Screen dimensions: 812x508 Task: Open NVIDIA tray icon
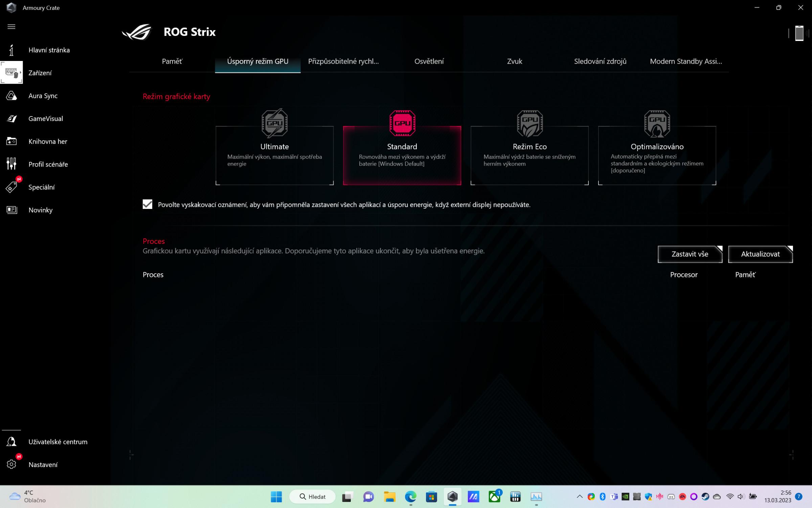[625, 496]
